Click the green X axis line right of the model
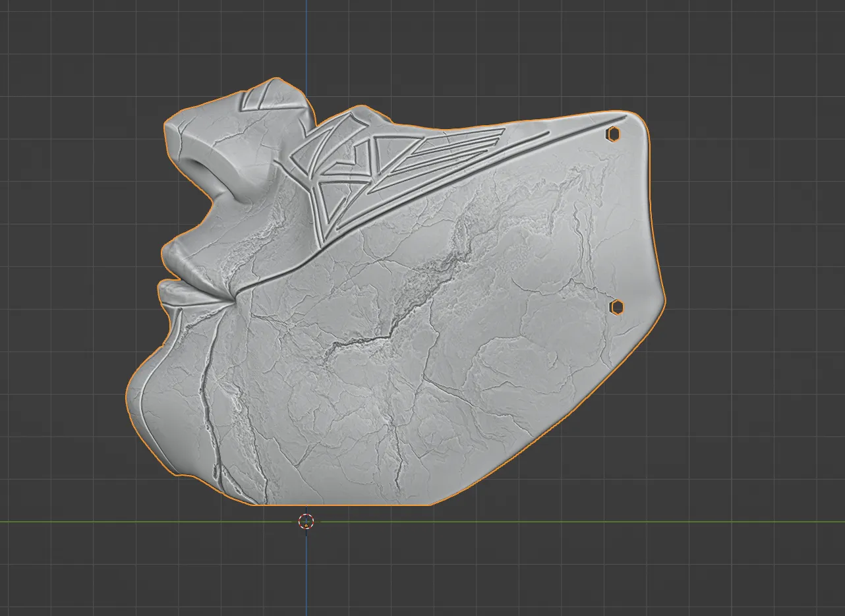Viewport: 845px width, 616px height. [x=725, y=522]
